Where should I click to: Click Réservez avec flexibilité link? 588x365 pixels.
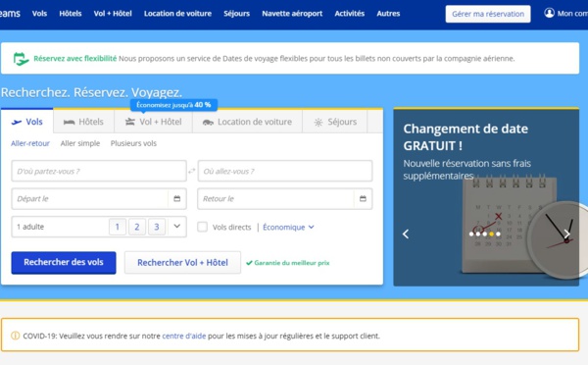(75, 58)
